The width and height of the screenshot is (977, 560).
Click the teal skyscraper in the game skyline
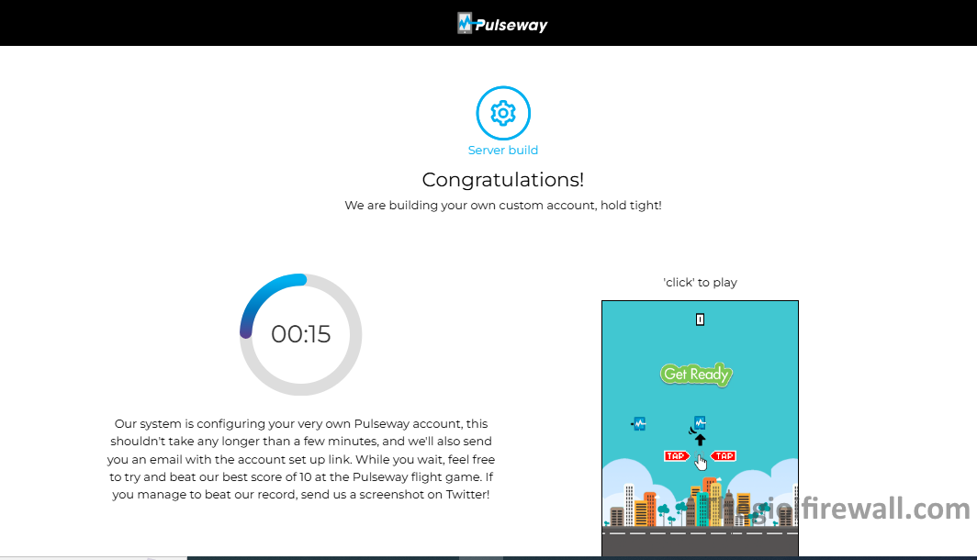(703, 508)
